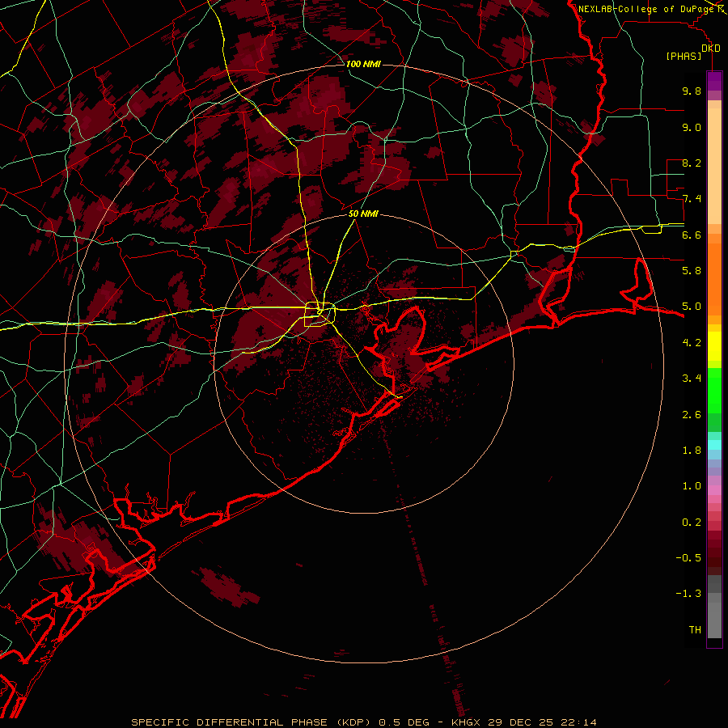Click the 1.8 scale value
Image resolution: width=728 pixels, height=728 pixels.
[692, 450]
